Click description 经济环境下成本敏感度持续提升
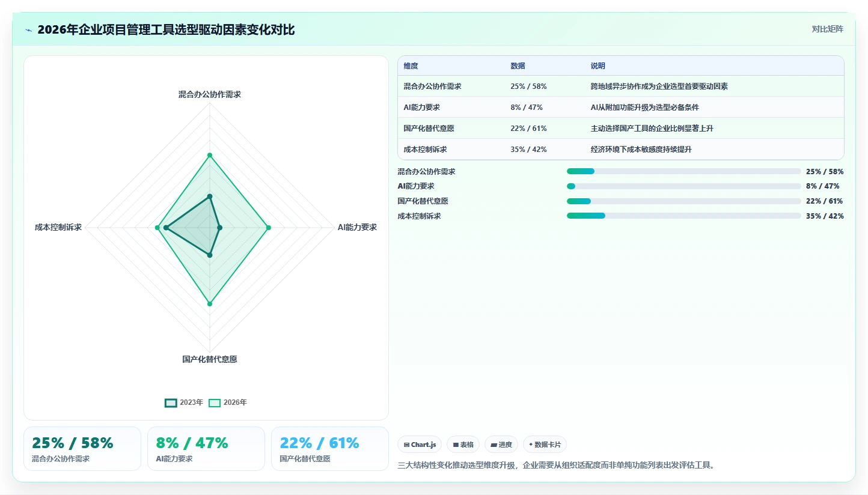Screen dimensions: 868x495 pyautogui.click(x=641, y=150)
